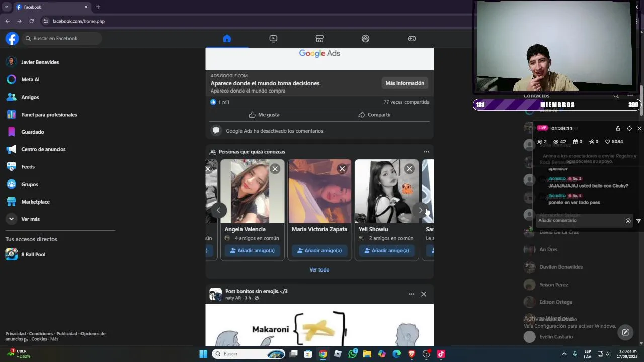Open TikTok app from the taskbar
Image resolution: width=644 pixels, height=362 pixels.
(441, 354)
